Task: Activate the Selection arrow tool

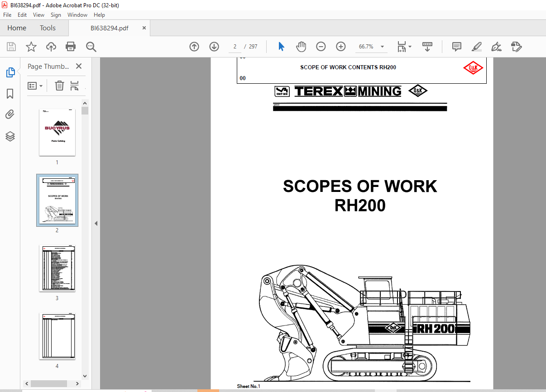Action: click(x=281, y=47)
